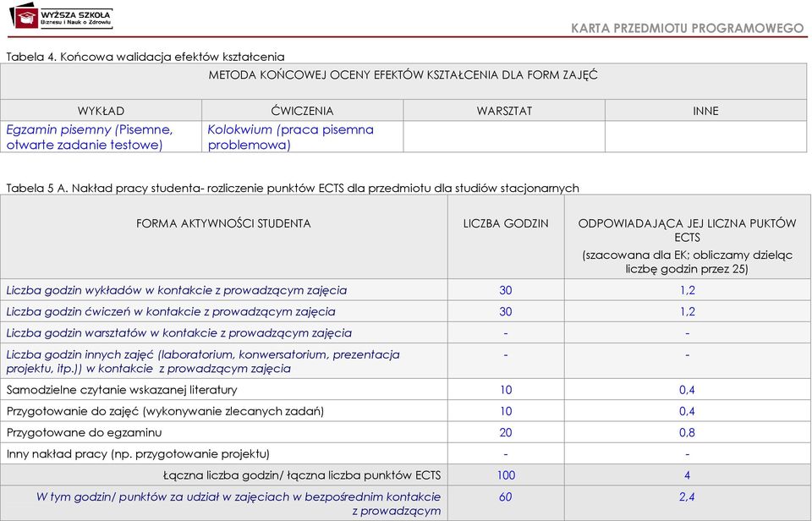The height and width of the screenshot is (521, 812).
Task: Click the WARSZTAT column header
Action: 504,110
